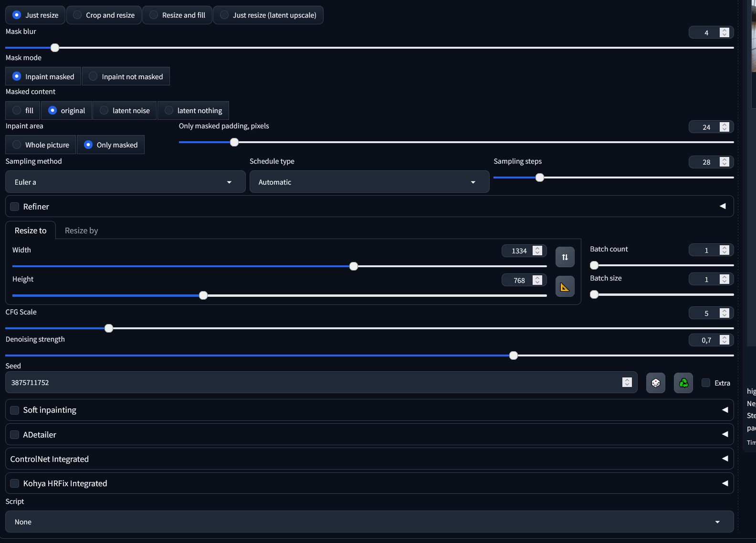Enable ADetailer checkbox
The image size is (756, 543).
pyautogui.click(x=15, y=435)
